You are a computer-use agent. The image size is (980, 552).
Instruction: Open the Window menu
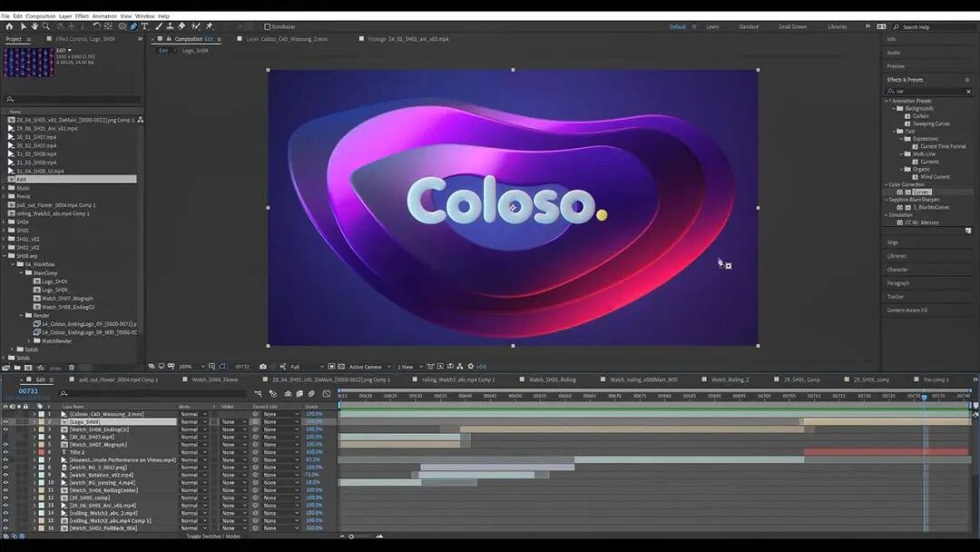144,16
